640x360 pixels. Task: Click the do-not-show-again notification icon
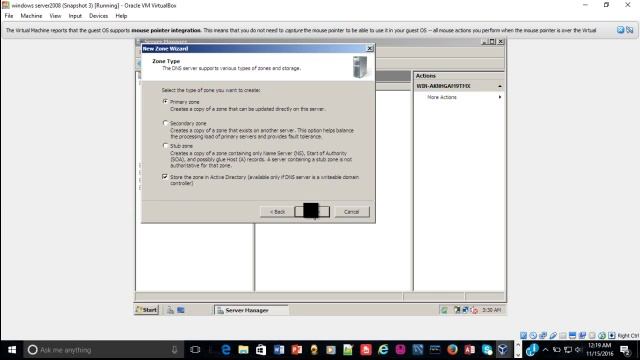tap(630, 30)
